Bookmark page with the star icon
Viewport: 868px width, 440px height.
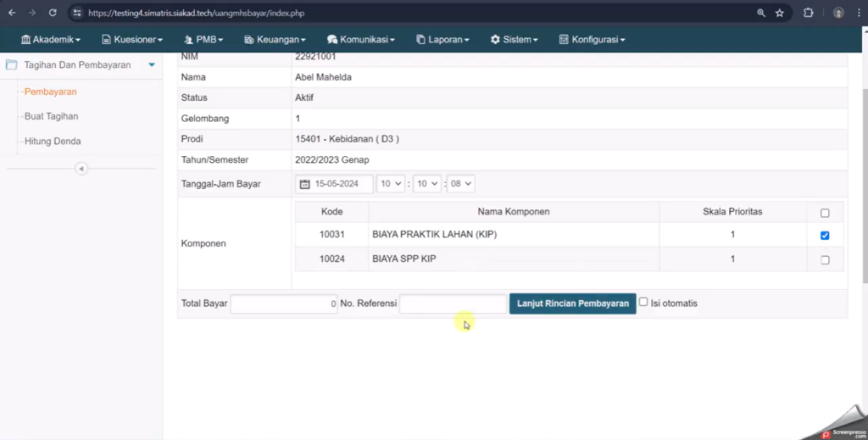780,13
